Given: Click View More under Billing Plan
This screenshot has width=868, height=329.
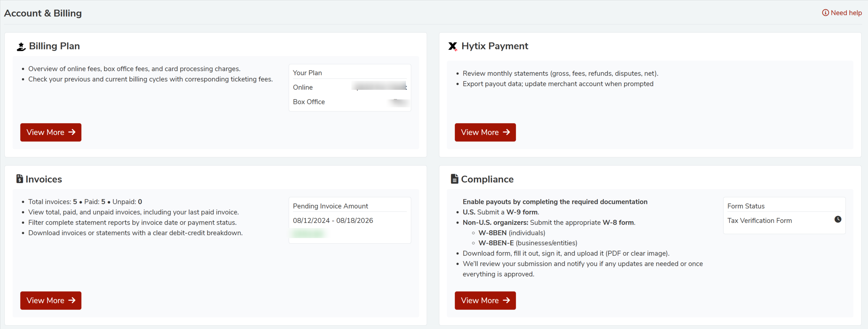Looking at the screenshot, I should coord(50,132).
